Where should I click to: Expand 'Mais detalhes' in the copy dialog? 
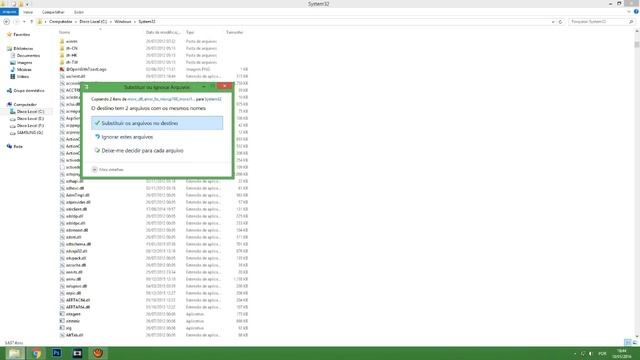click(x=108, y=169)
